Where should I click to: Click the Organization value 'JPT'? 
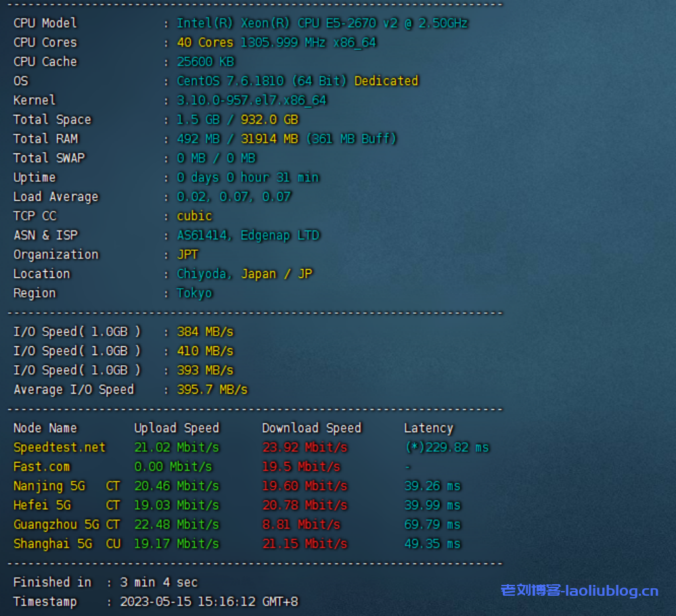(187, 255)
